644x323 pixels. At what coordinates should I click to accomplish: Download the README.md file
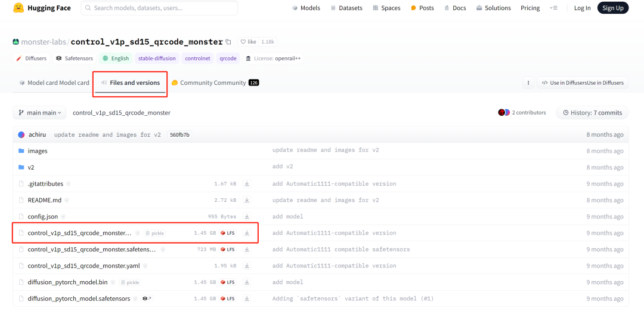click(247, 200)
